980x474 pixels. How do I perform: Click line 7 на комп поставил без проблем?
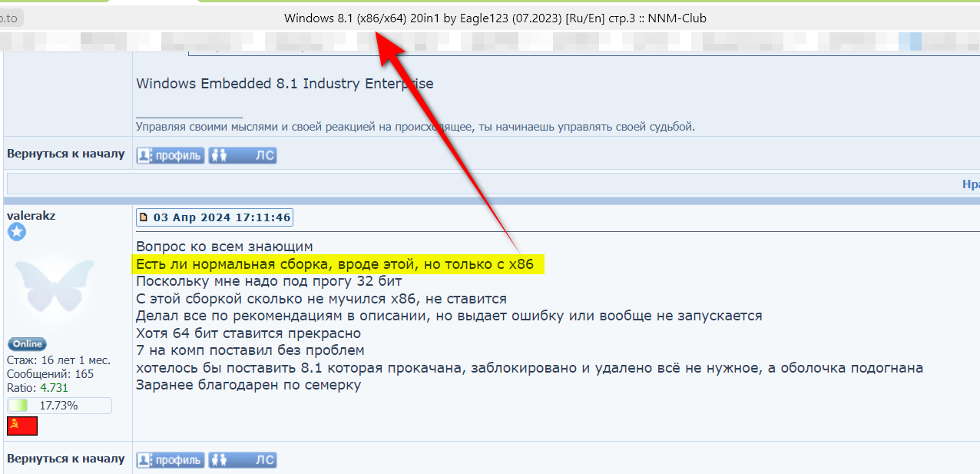250,350
